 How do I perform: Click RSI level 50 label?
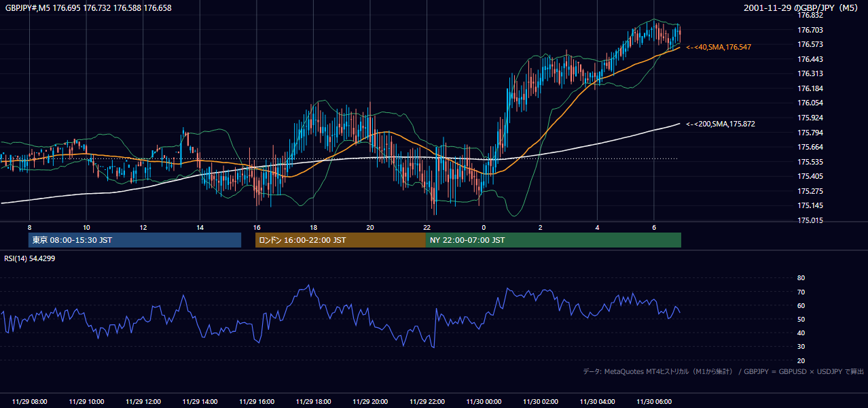point(801,319)
